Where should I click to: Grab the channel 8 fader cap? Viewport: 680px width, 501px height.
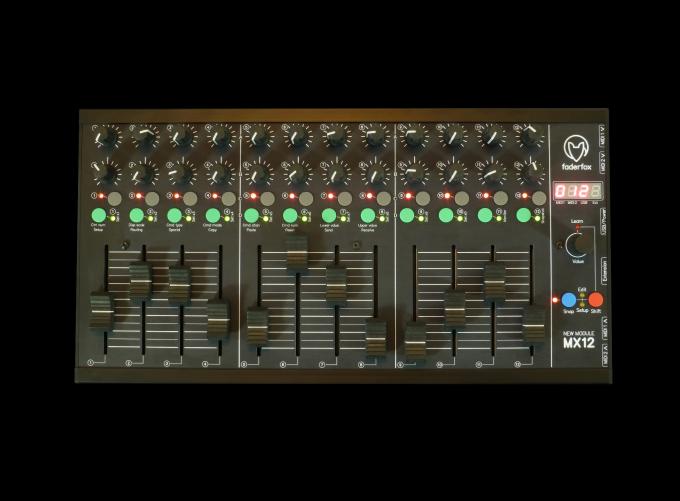tap(376, 337)
